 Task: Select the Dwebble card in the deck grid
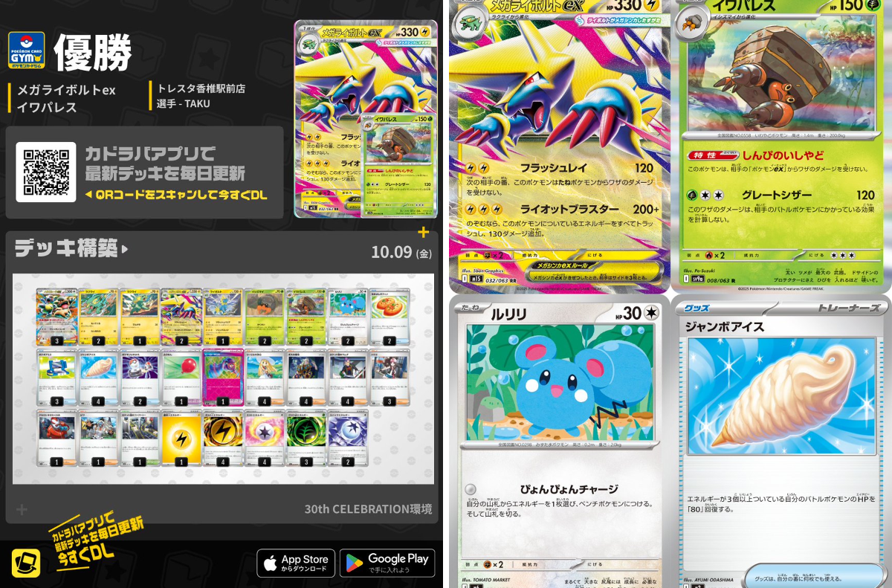click(264, 317)
